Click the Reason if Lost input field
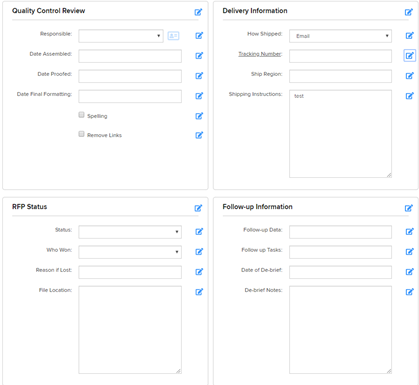Screen dimensions: 419x385 (x=130, y=272)
